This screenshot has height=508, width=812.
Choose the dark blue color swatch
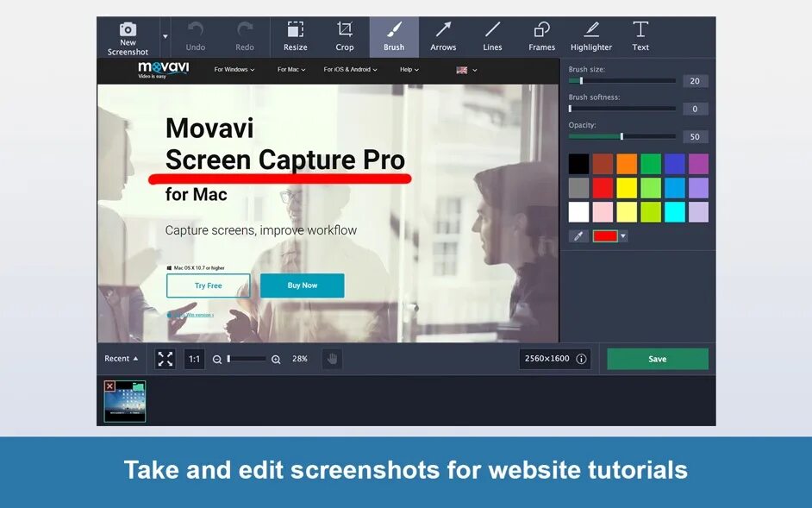pos(674,164)
